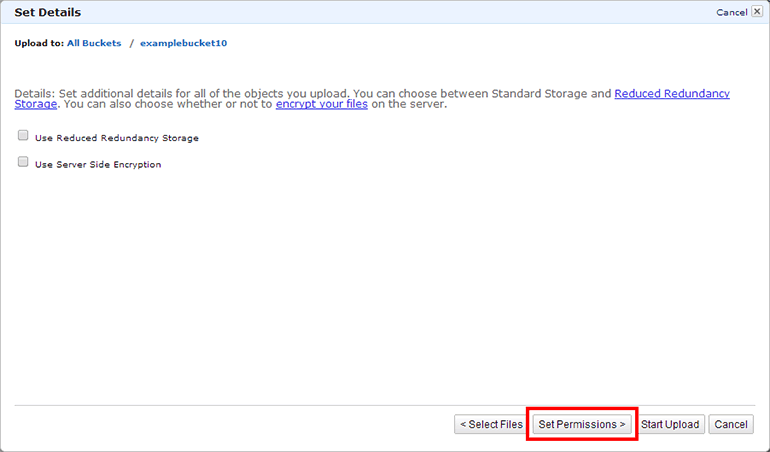
Task: Click the 'Use Server Side Encryption' label text
Action: (97, 164)
